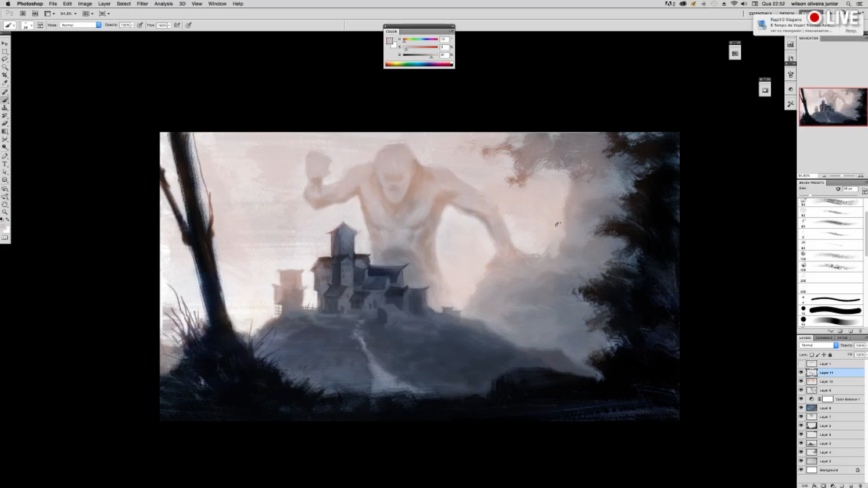
Task: Select the Zoom tool in the toolbox
Action: [x=5, y=212]
